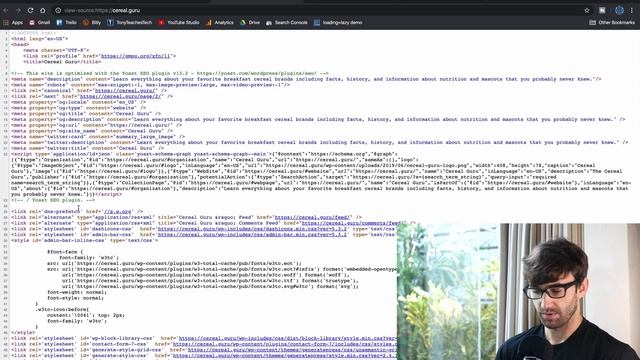Viewport: 640px width, 360px height.
Task: Click the browser Back arrow
Action: point(6,10)
